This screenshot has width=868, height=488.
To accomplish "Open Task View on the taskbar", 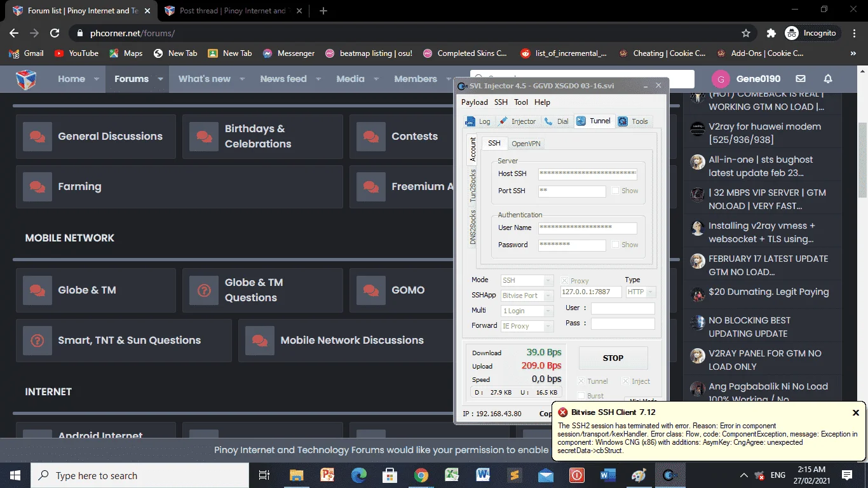I will pyautogui.click(x=265, y=475).
